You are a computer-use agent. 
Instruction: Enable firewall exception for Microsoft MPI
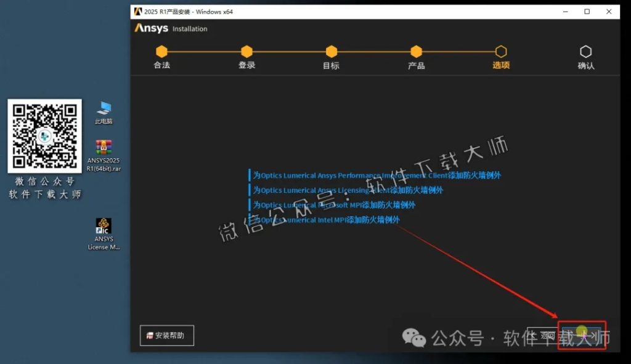point(249,205)
